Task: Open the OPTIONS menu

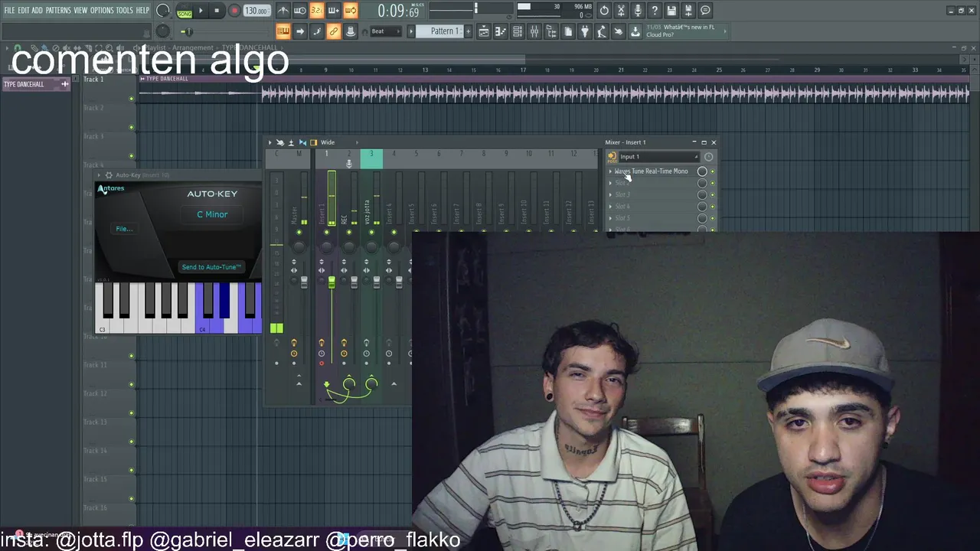Action: point(102,11)
